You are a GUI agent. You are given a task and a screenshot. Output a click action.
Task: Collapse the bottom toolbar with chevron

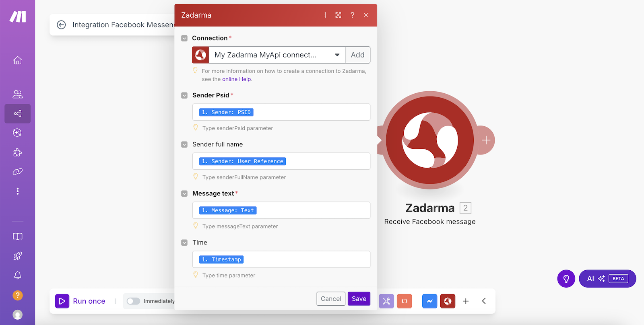[x=484, y=301]
